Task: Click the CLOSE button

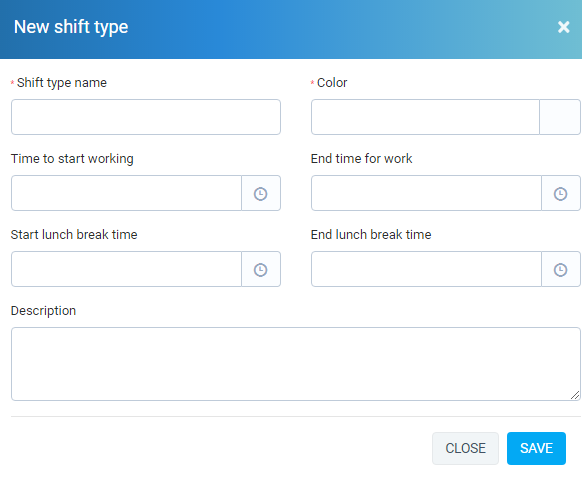Action: coord(465,448)
